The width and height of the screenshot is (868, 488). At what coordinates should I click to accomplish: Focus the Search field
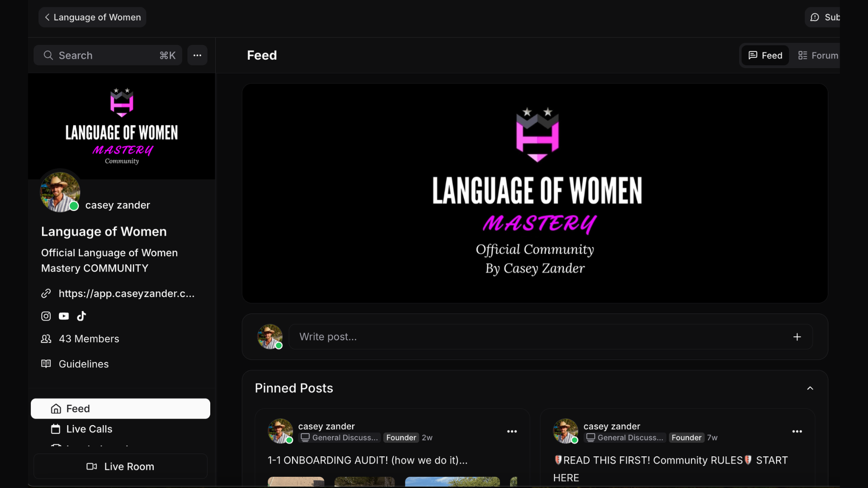point(108,55)
